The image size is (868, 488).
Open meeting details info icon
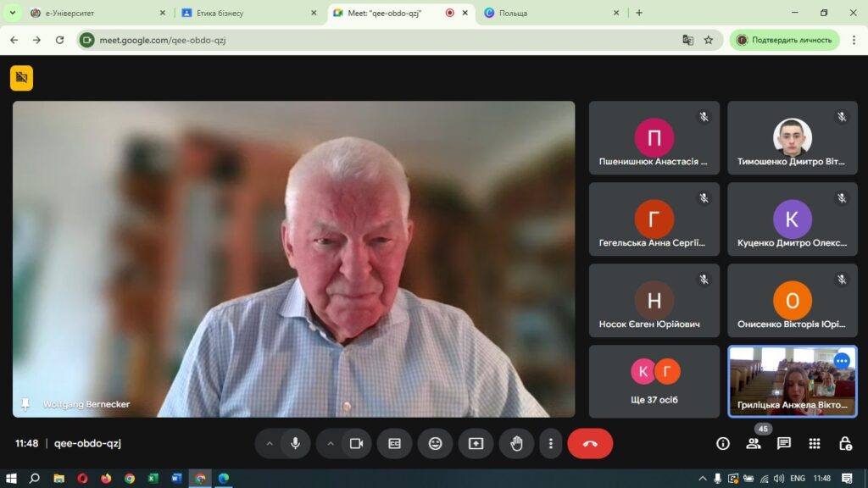coord(723,443)
